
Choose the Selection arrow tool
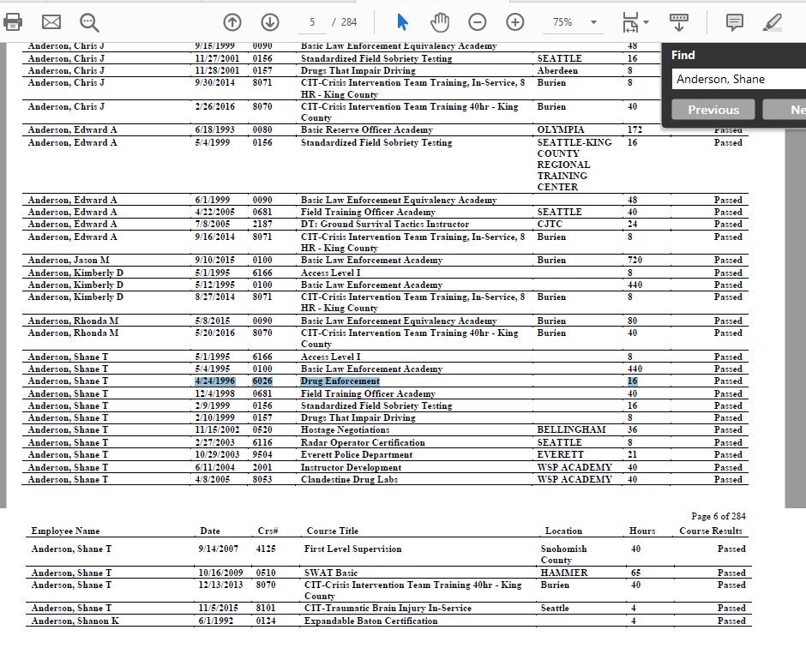[402, 22]
